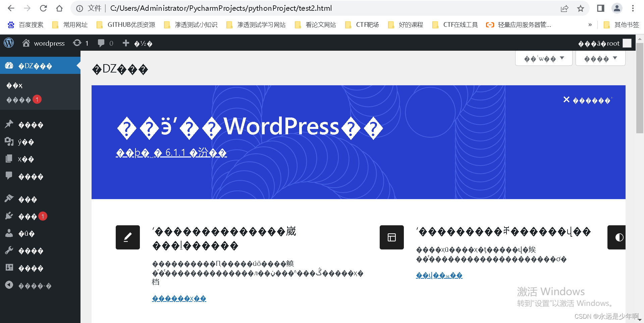Viewport: 644px width, 323px height.
Task: Click the site info icon in address bar
Action: pos(79,8)
